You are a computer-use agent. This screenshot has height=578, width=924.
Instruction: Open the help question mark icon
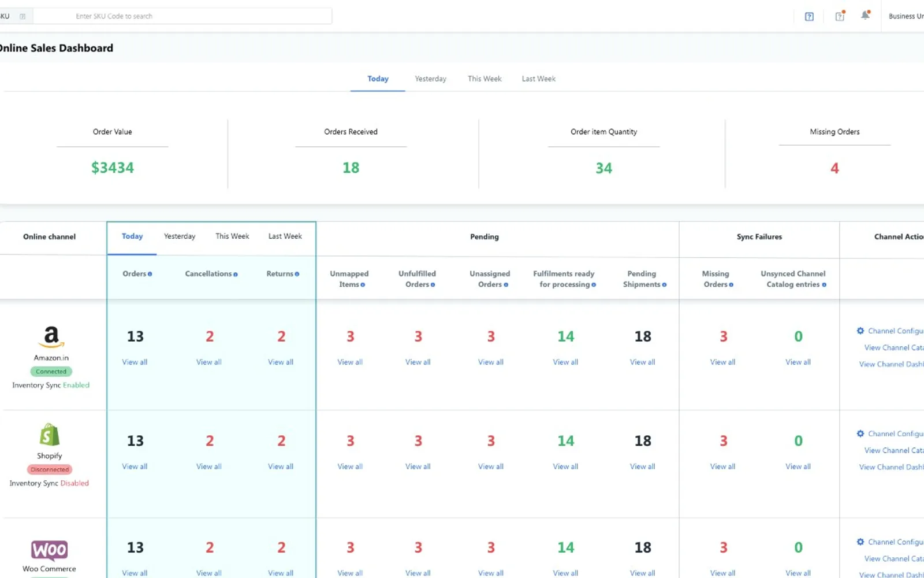click(809, 16)
